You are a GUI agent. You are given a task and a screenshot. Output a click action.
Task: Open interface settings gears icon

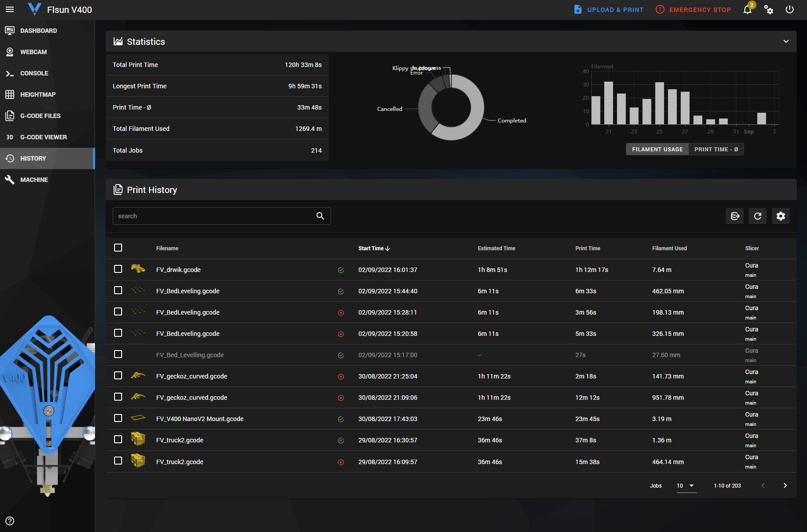(x=768, y=10)
